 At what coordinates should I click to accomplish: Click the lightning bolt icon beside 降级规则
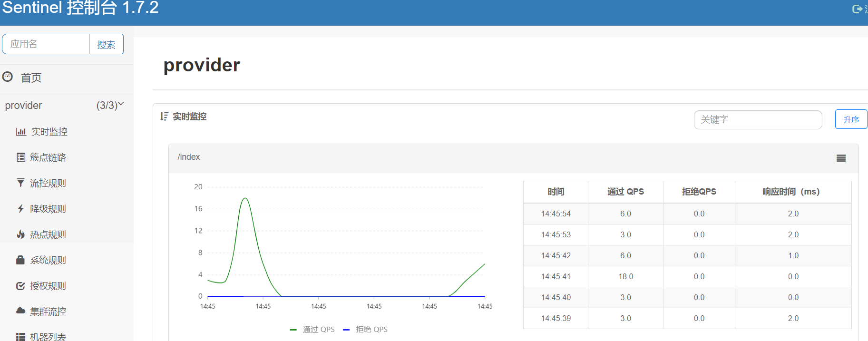click(x=20, y=209)
